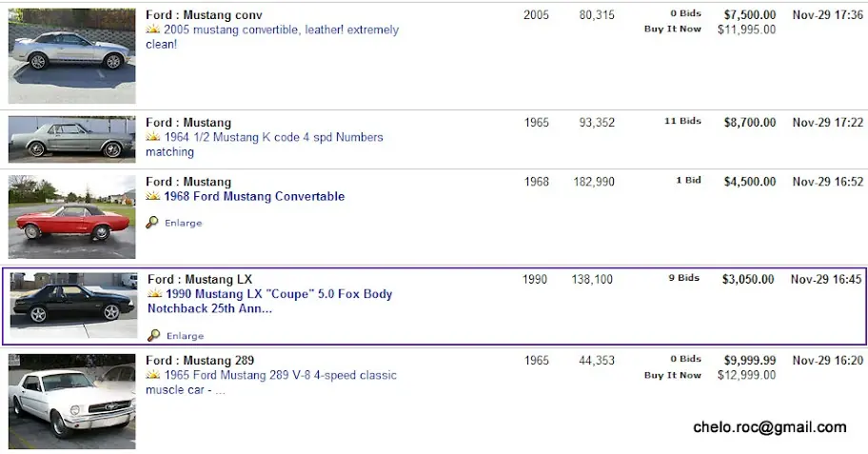The width and height of the screenshot is (868, 454).
Task: Click the Enlarge text in the 1968 Mustang row
Action: click(183, 223)
